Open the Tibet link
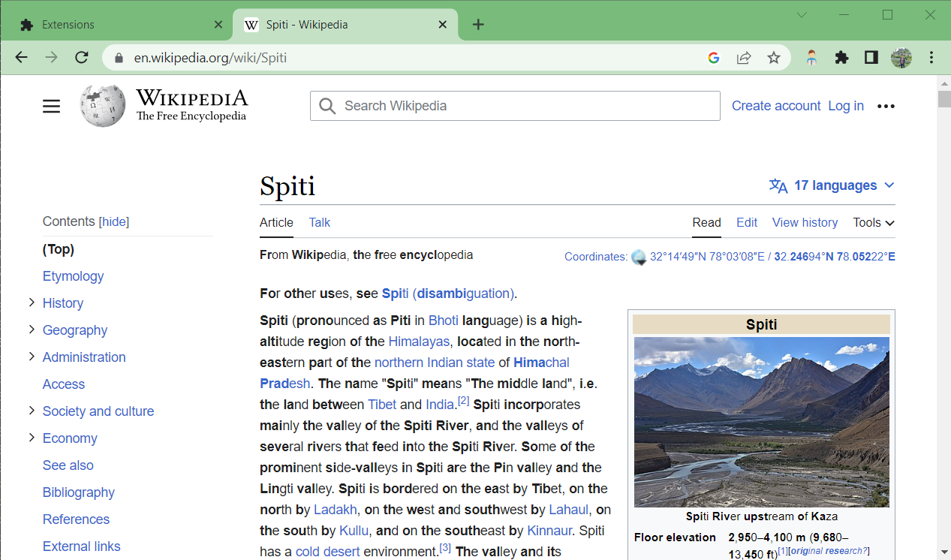This screenshot has width=951, height=560. tap(382, 405)
